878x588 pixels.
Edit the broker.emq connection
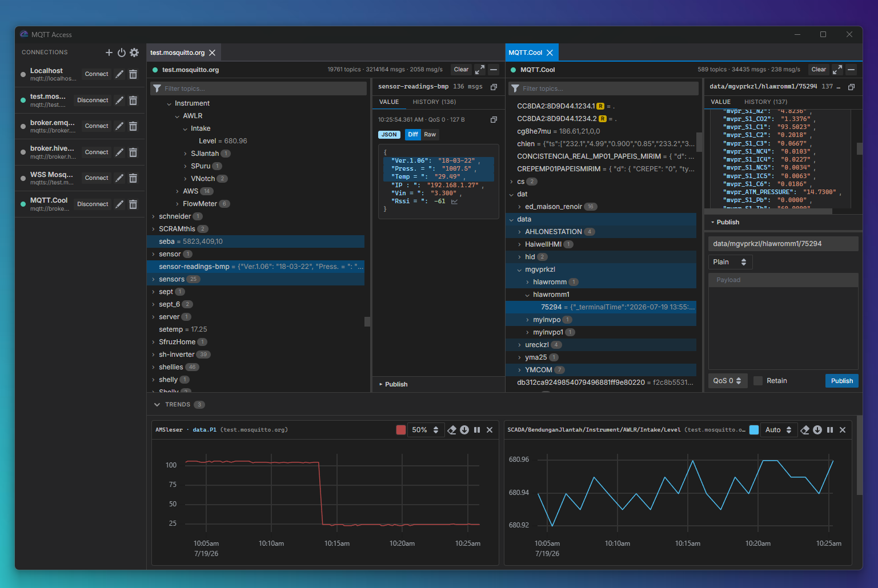coord(119,126)
